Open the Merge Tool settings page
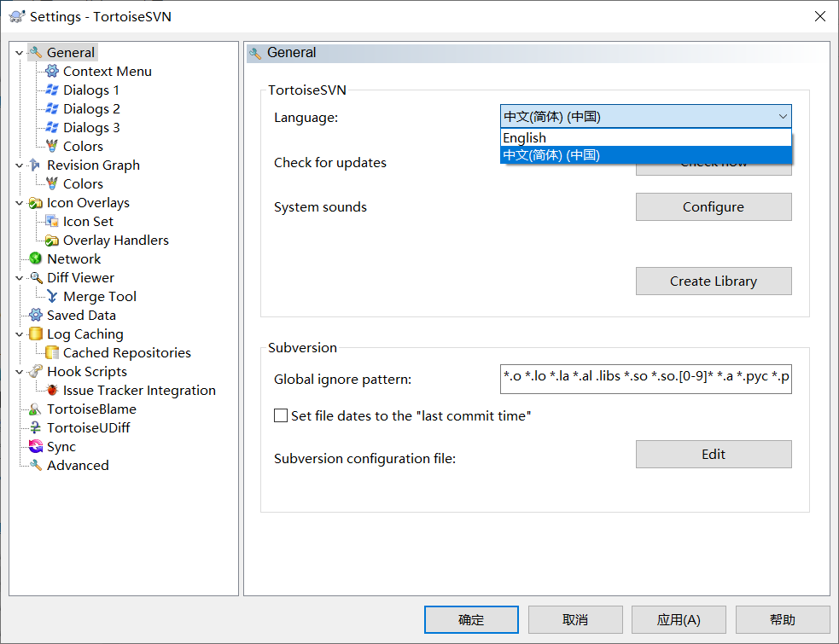Screen dimensions: 839x644 [x=100, y=296]
